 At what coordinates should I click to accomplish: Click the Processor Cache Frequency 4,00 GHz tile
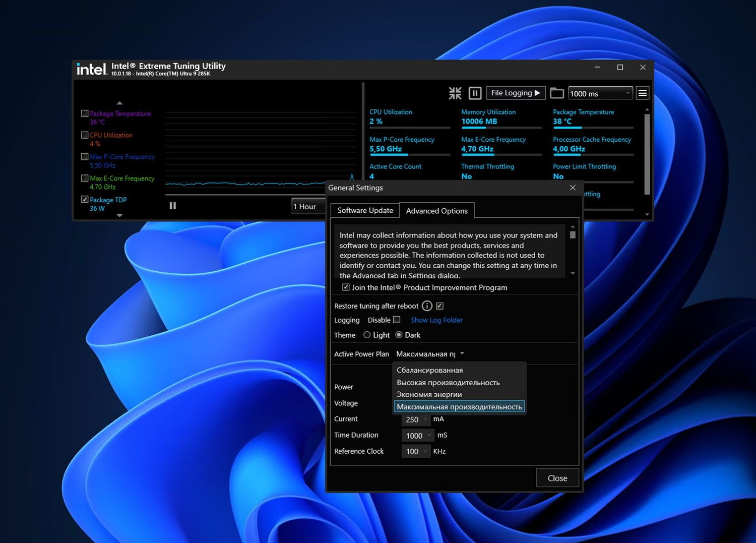click(x=593, y=145)
